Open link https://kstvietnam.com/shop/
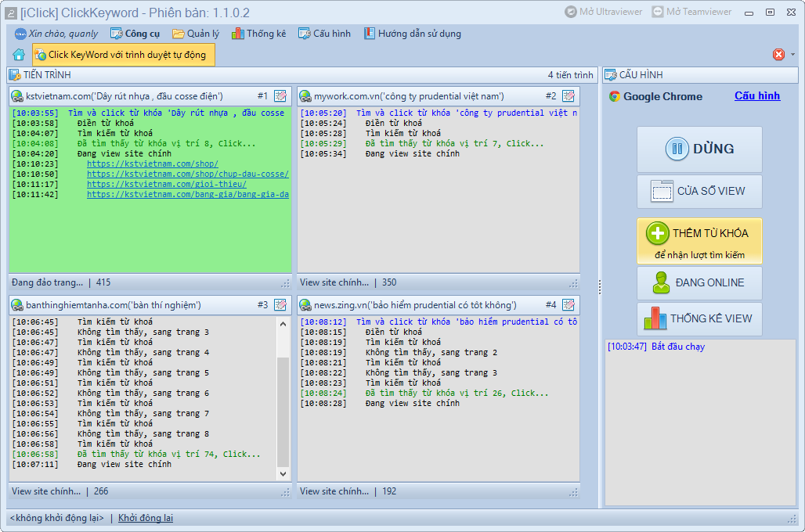Viewport: 805px width, 532px height. [153, 164]
